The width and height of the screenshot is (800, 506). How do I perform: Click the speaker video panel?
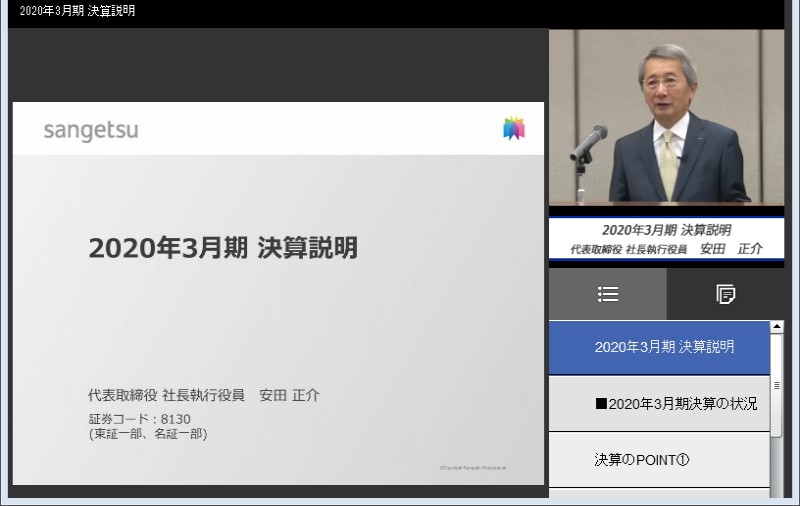pyautogui.click(x=666, y=117)
